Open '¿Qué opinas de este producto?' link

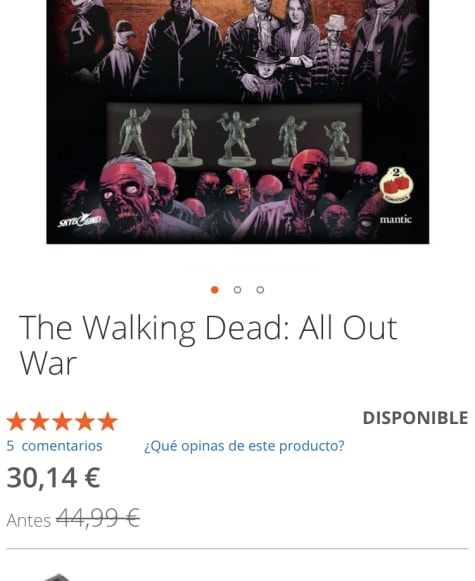[x=244, y=446]
